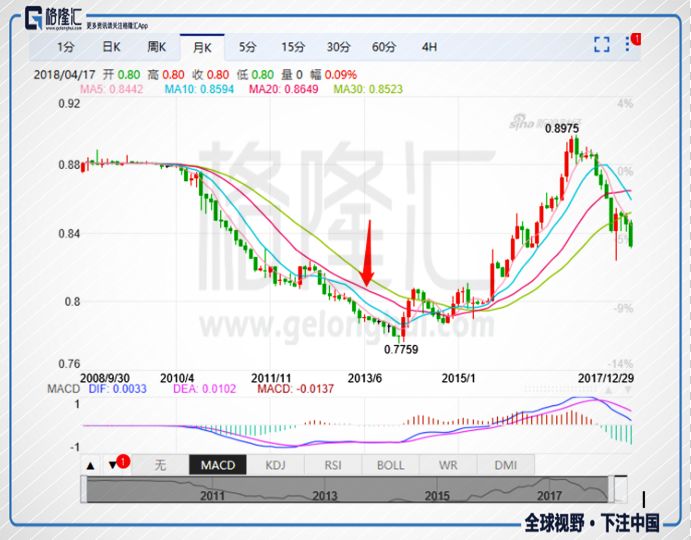
Task: Click the down triangle arrow beside indicators
Action: (113, 465)
